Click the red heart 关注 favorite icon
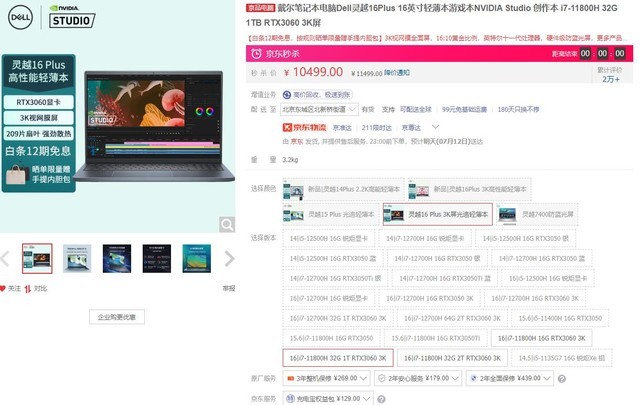The image size is (640, 405). point(3,288)
